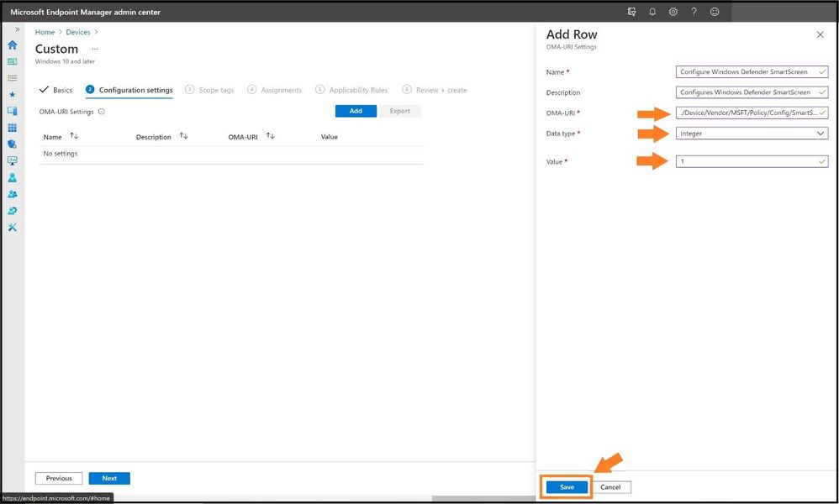Expand the left navigation sidebar
This screenshot has width=839, height=504.
[x=17, y=29]
